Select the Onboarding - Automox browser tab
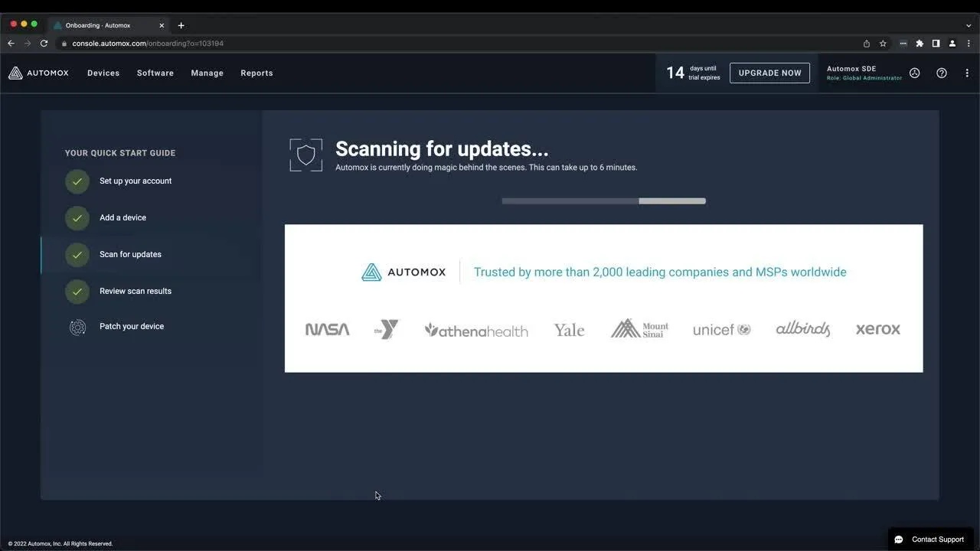Screen dimensions: 980x551 [109, 25]
